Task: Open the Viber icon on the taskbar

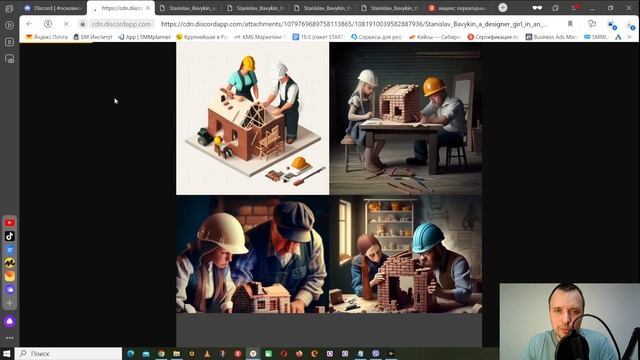Action: point(376,353)
